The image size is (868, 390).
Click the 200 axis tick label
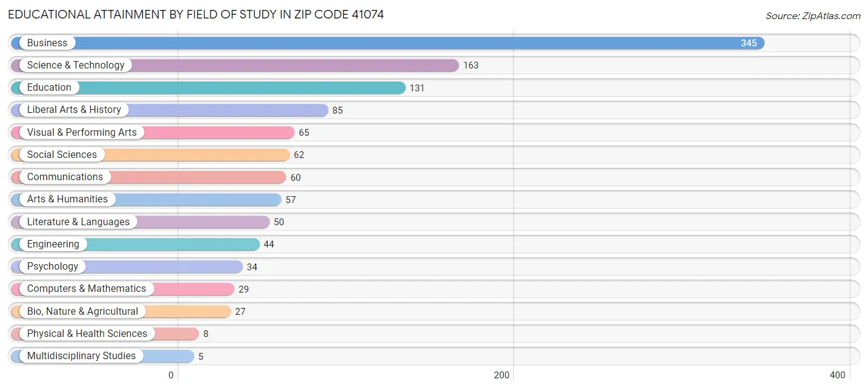click(501, 375)
